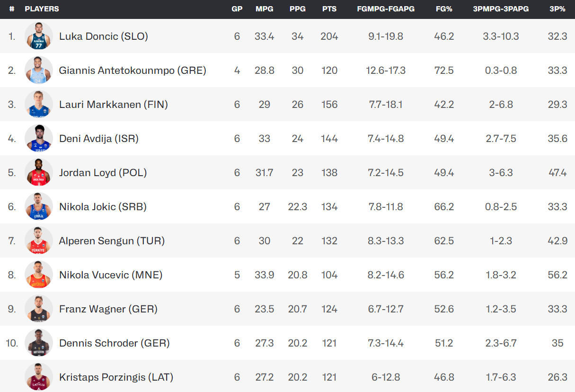Click Dennis Schroder (GER) name link
The image size is (575, 392).
115,343
